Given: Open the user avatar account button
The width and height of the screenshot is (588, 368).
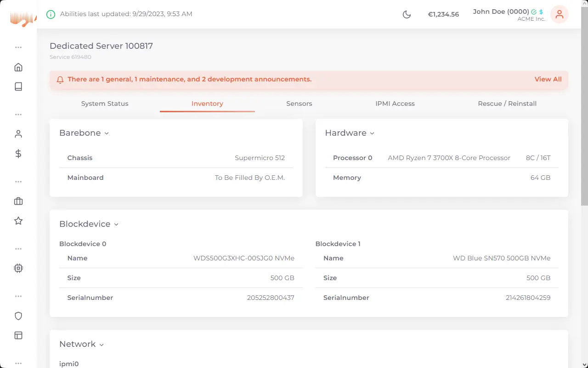Looking at the screenshot, I should point(559,14).
